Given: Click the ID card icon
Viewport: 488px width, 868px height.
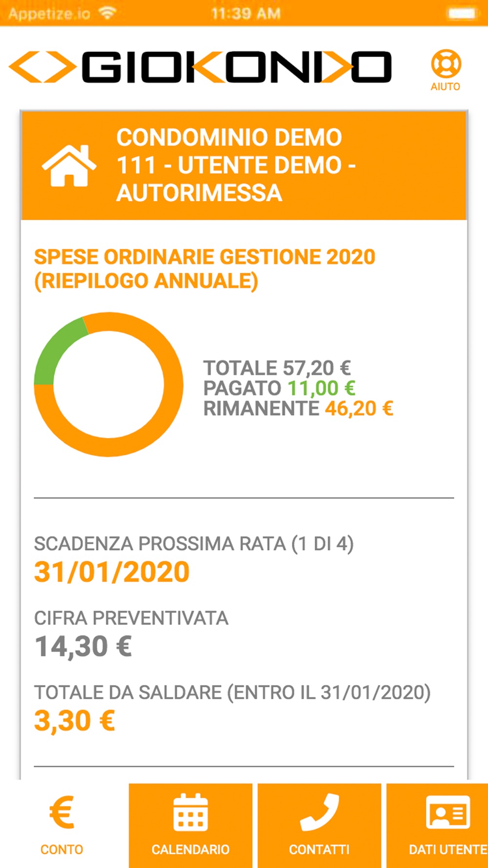Looking at the screenshot, I should (x=447, y=812).
